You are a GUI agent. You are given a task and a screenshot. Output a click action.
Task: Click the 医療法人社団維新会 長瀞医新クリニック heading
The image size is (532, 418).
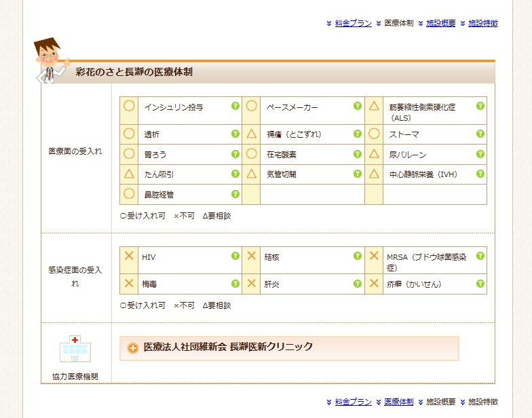228,347
